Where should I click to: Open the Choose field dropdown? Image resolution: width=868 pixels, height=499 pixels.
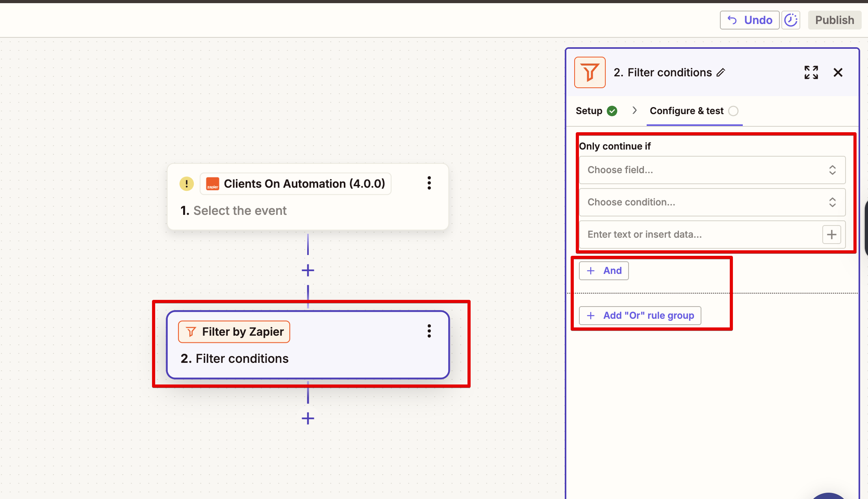[x=712, y=170]
